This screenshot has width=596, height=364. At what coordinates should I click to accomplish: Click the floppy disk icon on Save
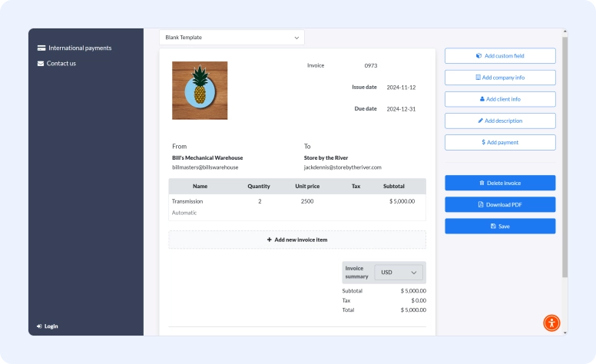coord(493,226)
